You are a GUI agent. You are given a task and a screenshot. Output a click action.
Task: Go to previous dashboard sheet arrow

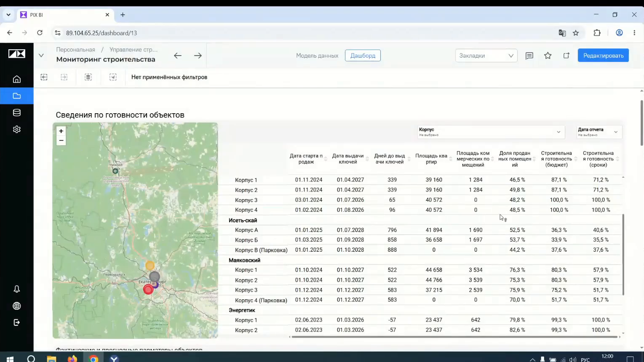[x=178, y=56]
